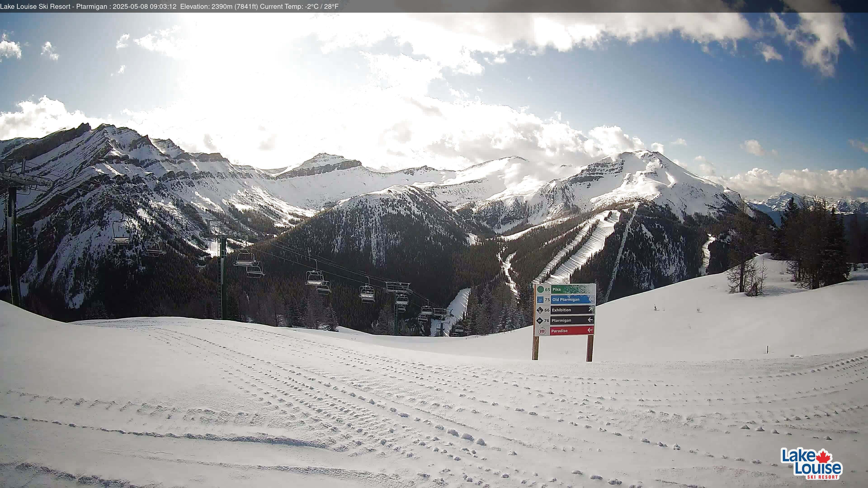This screenshot has height=488, width=868.
Task: Click the timestamp "2025-05-08 09:03:12"
Action: (x=145, y=6)
